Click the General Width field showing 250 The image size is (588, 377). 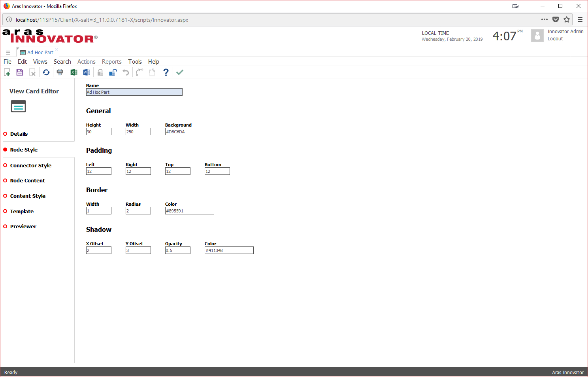[138, 132]
